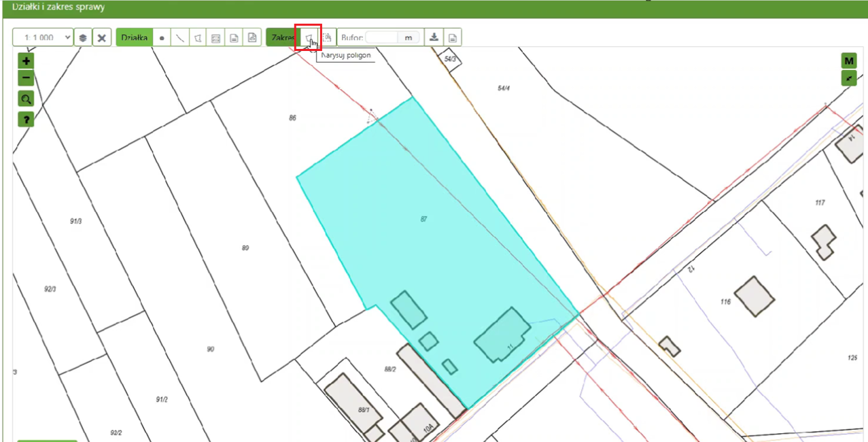
Task: Select the Działka line drawing tool
Action: (x=179, y=38)
